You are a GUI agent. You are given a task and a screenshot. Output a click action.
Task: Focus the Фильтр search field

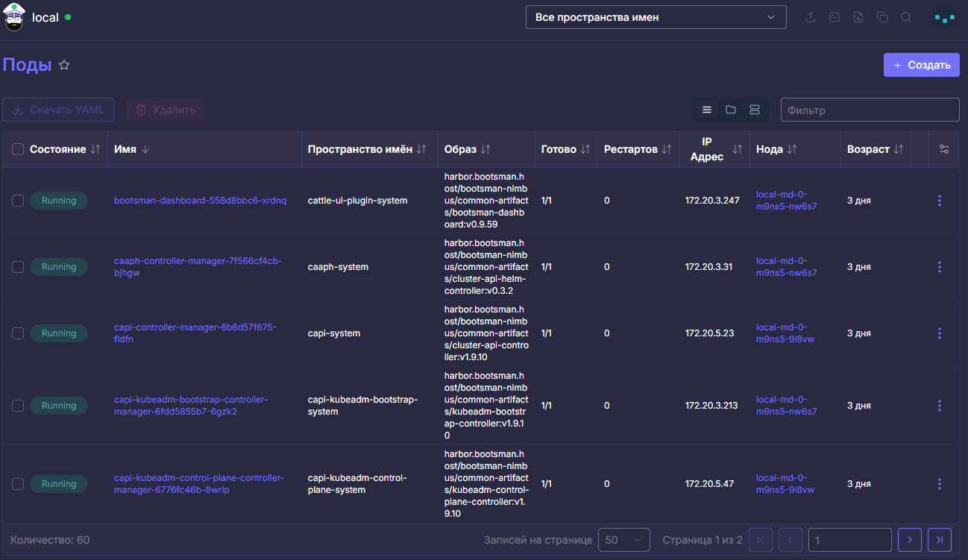coord(870,110)
